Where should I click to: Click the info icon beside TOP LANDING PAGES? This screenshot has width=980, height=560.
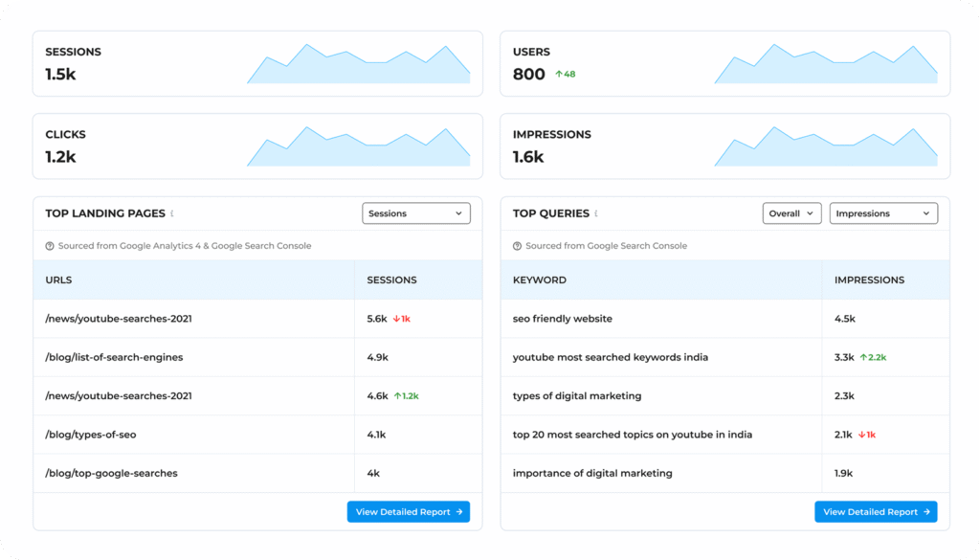[x=172, y=213]
